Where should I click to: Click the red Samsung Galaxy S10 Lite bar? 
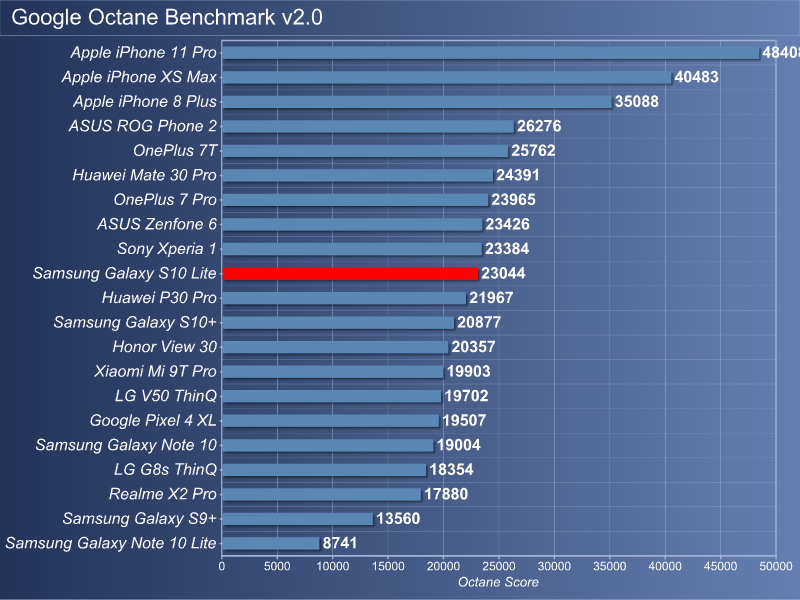pyautogui.click(x=350, y=273)
